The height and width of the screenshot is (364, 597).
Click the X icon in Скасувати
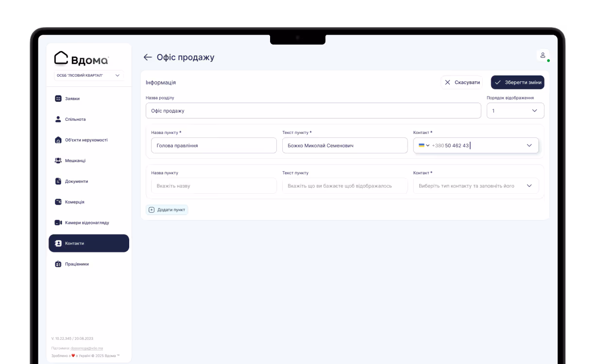(447, 83)
